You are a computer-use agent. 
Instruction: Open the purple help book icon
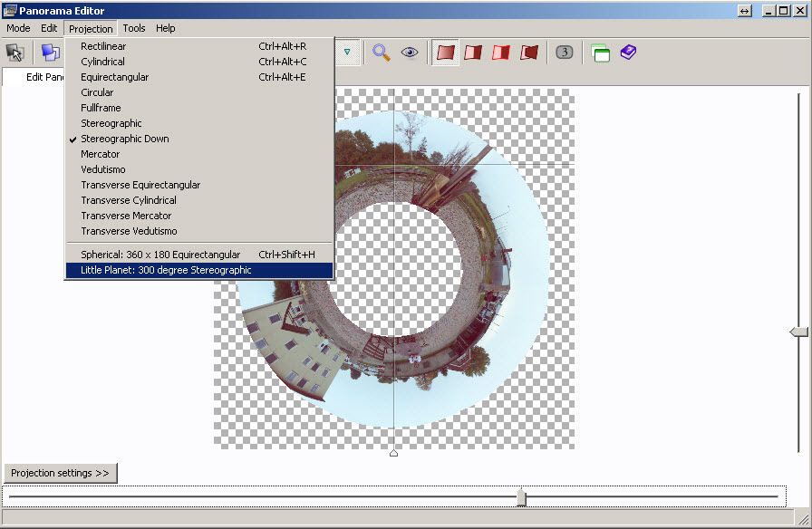[628, 53]
